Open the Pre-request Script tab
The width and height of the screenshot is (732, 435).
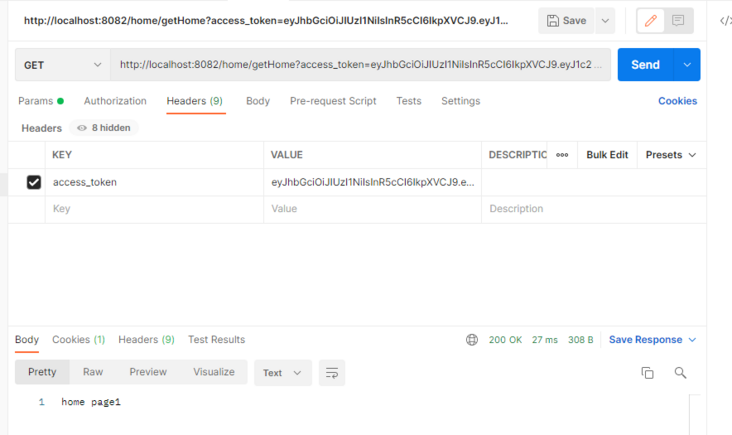333,101
